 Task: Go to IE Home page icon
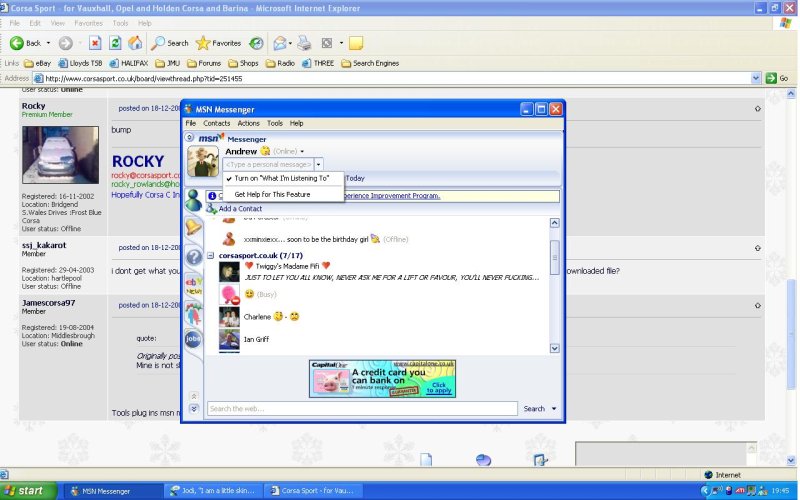coord(135,43)
